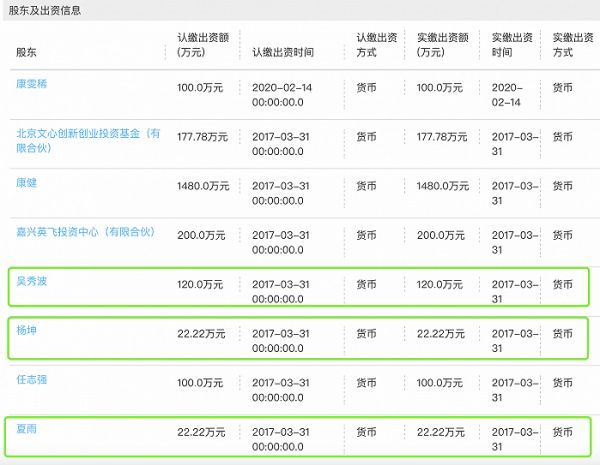Click the 认缴出资方式 column header
The height and width of the screenshot is (465, 600).
[x=376, y=44]
